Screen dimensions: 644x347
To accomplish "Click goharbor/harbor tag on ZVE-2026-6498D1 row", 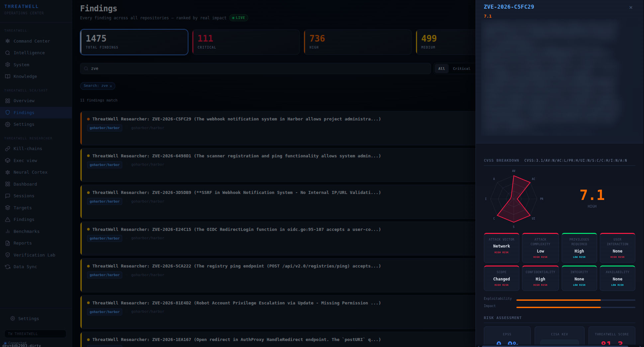I will (105, 165).
